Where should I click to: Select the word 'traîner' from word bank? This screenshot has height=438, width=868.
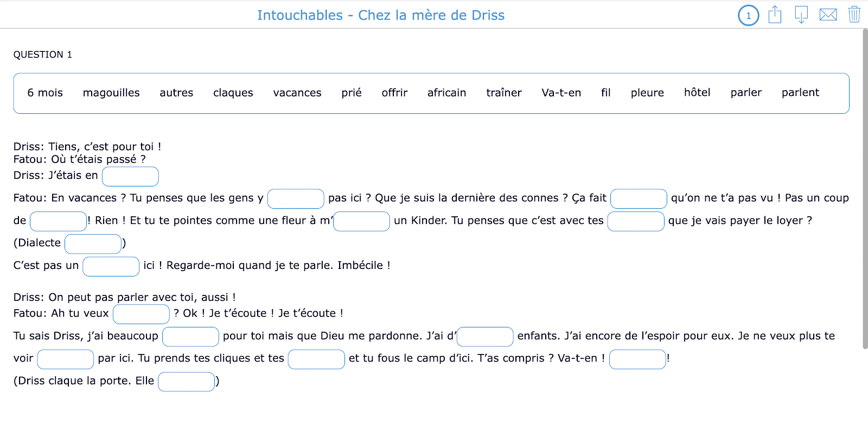(504, 93)
